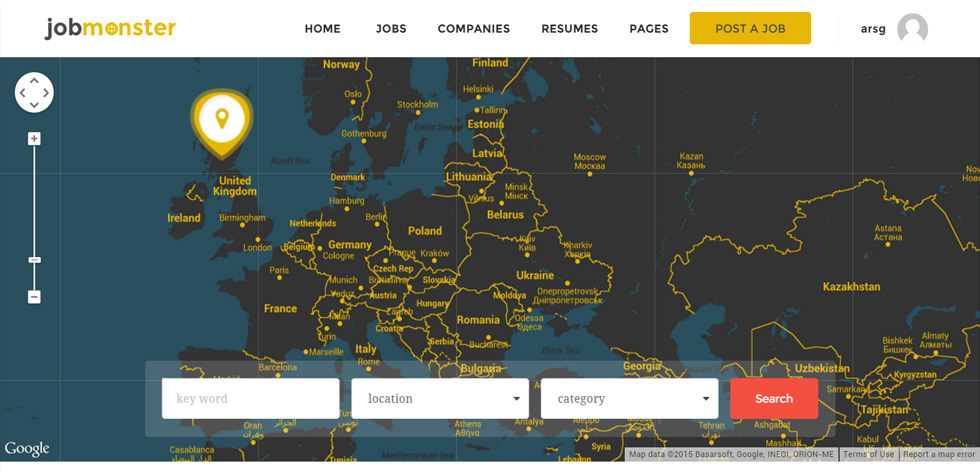Open the JOBS menu item
The height and width of the screenshot is (471, 980).
click(391, 29)
